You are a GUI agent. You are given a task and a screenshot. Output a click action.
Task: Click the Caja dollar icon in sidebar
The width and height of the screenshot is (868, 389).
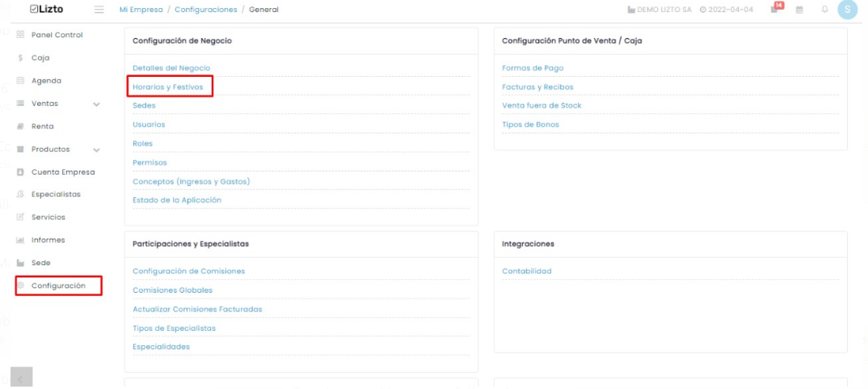[x=20, y=57]
